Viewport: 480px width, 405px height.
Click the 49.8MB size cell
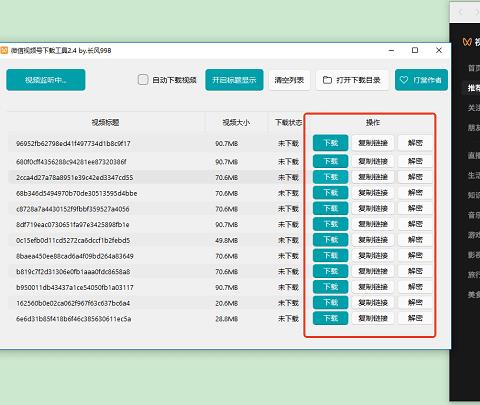tap(227, 240)
